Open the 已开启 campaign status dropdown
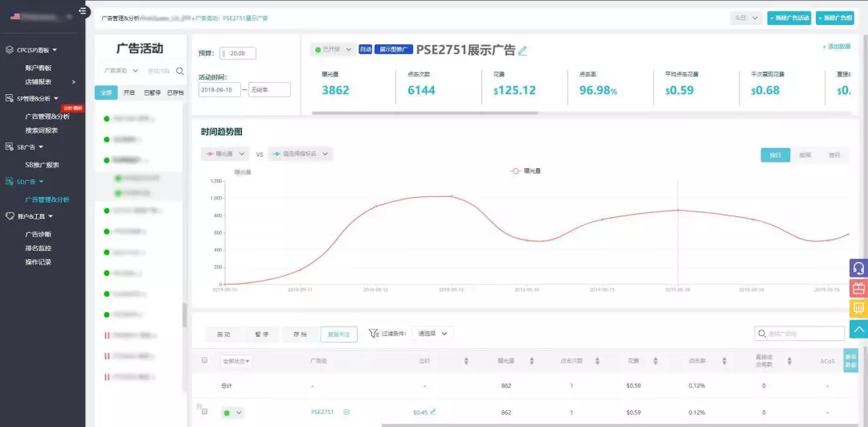This screenshot has width=868, height=427. [x=333, y=49]
